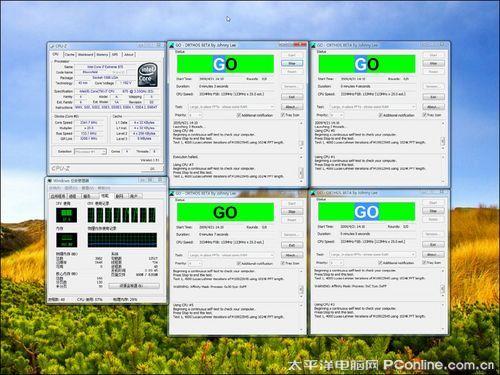The width and height of the screenshot is (500, 375).
Task: Open the Priority dropdown in upper-right ORTHOS window
Action: 337,115
